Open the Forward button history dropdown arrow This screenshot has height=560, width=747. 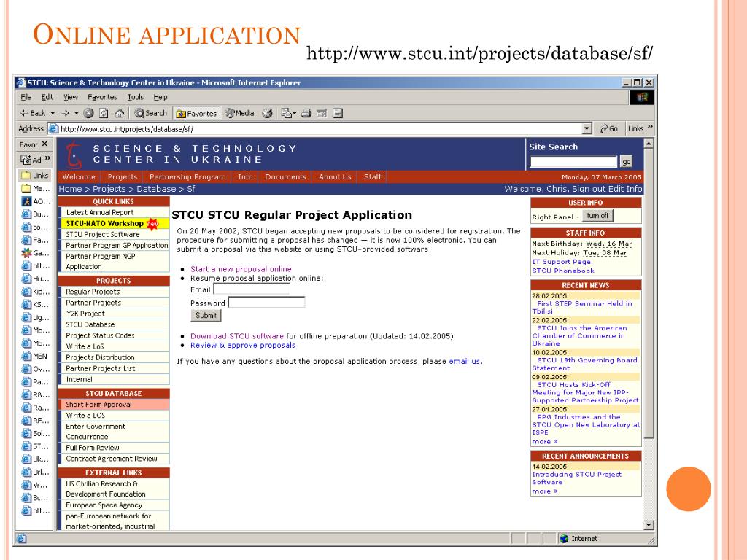[76, 113]
